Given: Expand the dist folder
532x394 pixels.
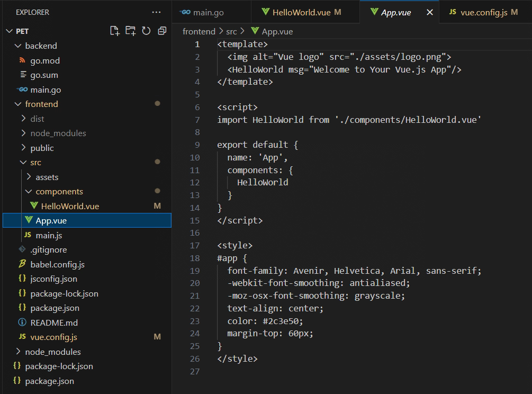Looking at the screenshot, I should coord(23,119).
